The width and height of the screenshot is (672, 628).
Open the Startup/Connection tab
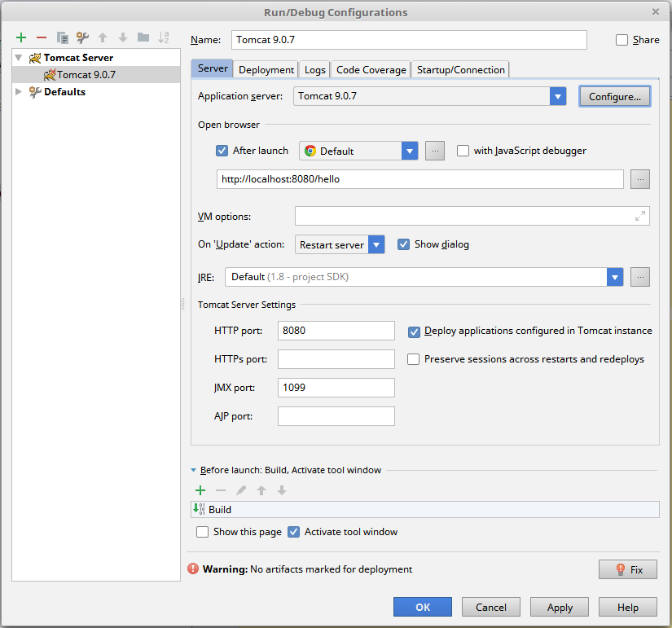461,69
